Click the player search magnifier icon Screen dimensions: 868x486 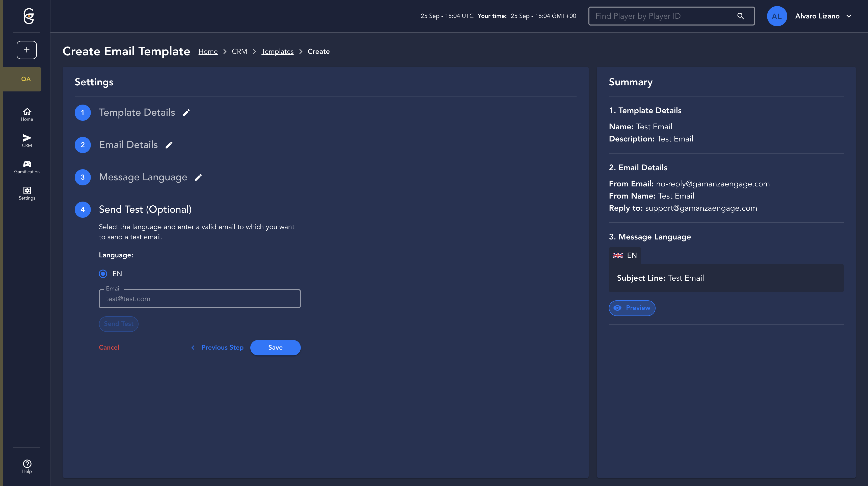[x=740, y=16]
